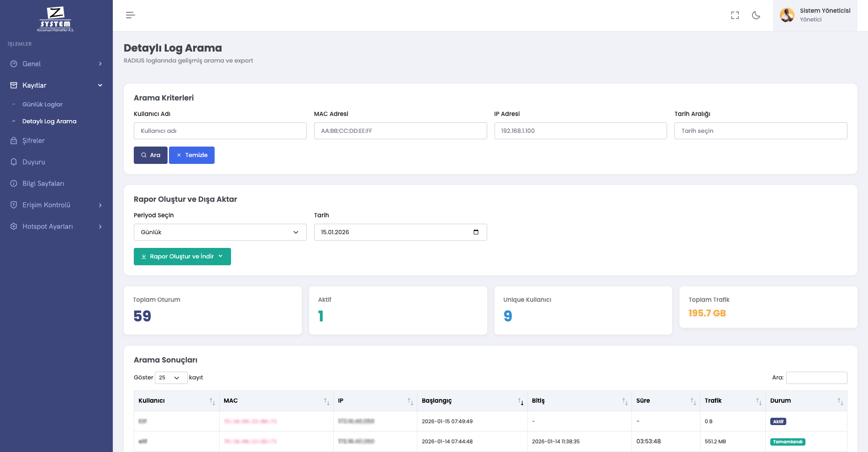868x452 pixels.
Task: Open Günlük Loglar in the sidebar
Action: (x=42, y=105)
